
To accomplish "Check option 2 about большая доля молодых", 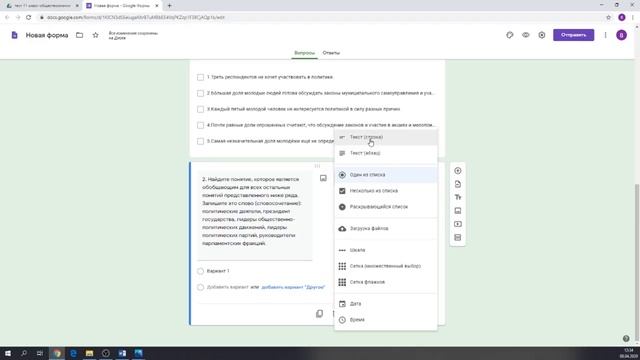I will point(200,93).
